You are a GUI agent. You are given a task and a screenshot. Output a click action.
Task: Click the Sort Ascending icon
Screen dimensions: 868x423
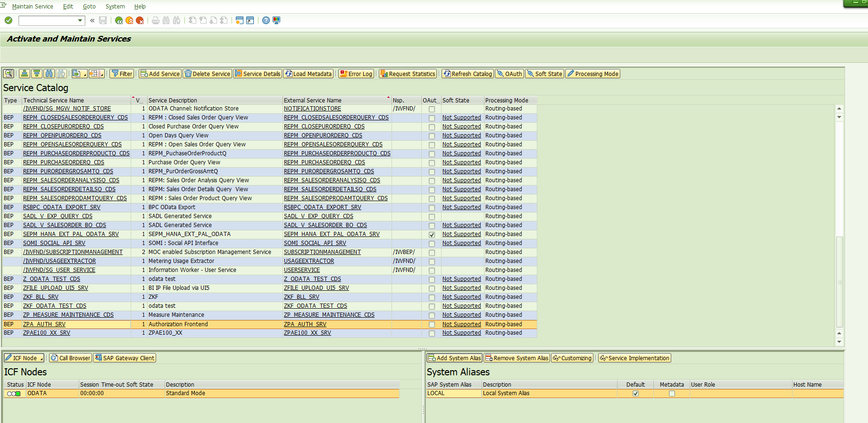tap(25, 74)
